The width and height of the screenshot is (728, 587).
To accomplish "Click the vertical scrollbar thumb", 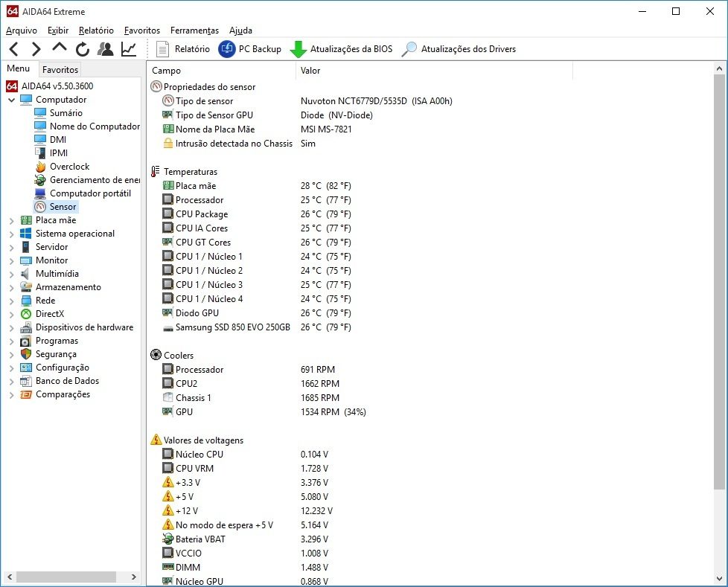I will (719, 281).
